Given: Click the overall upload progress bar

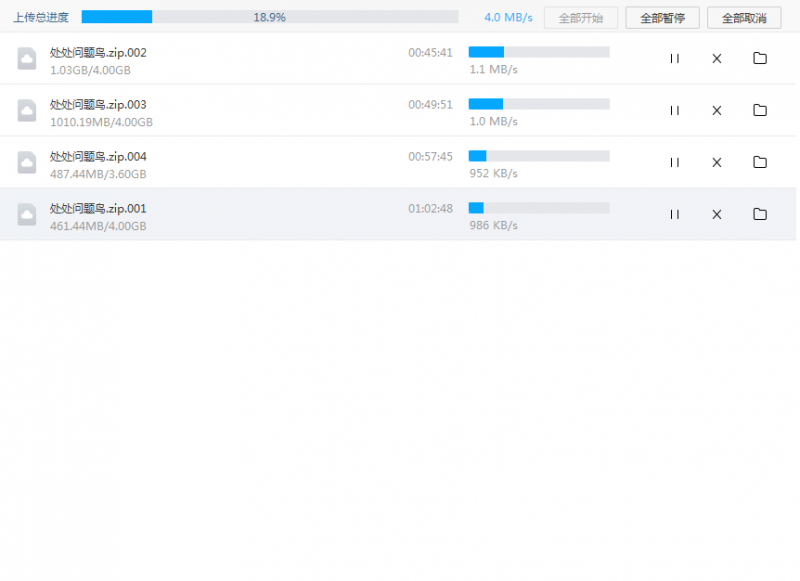Looking at the screenshot, I should [269, 17].
